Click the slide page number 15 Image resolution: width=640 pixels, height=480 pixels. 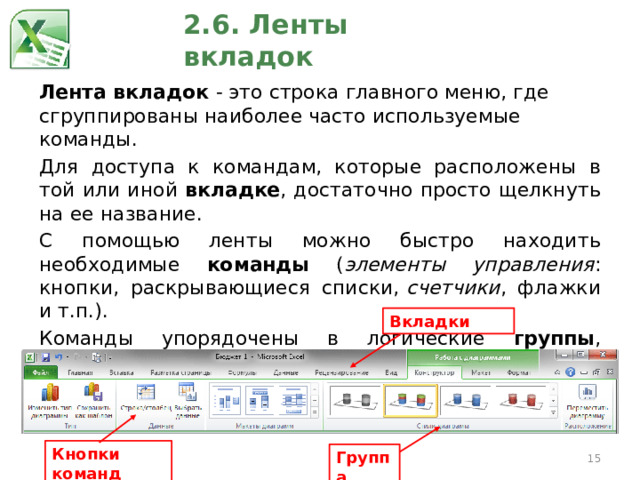[x=594, y=458]
